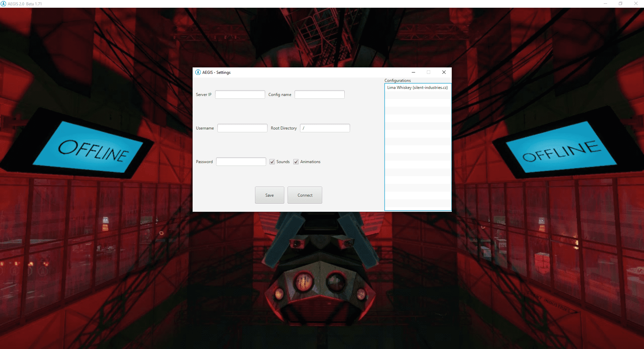Image resolution: width=644 pixels, height=349 pixels.
Task: Minimize the AEGIS Settings dialog
Action: click(413, 72)
